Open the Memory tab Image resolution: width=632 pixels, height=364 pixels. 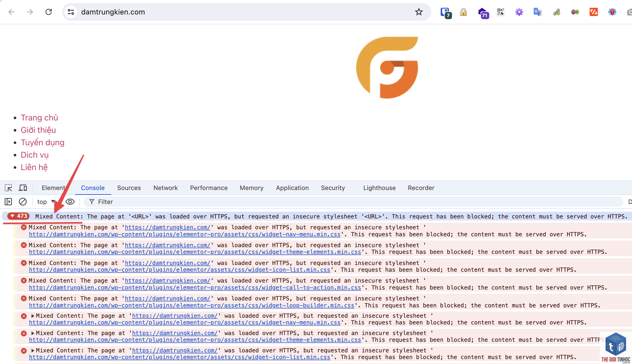252,188
